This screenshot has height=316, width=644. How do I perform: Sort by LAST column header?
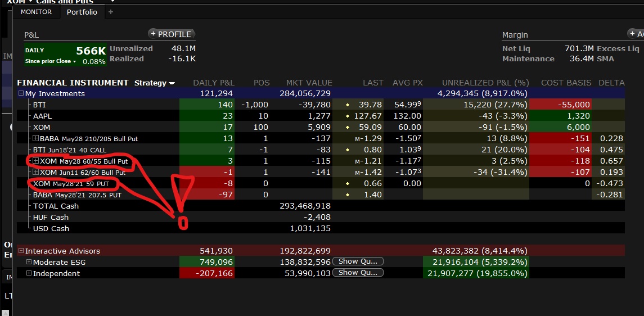click(373, 83)
